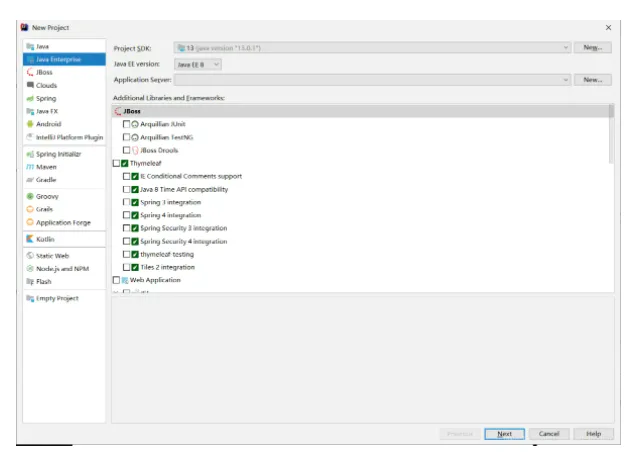
Task: Click the JBoss Drools icon
Action: pos(135,151)
